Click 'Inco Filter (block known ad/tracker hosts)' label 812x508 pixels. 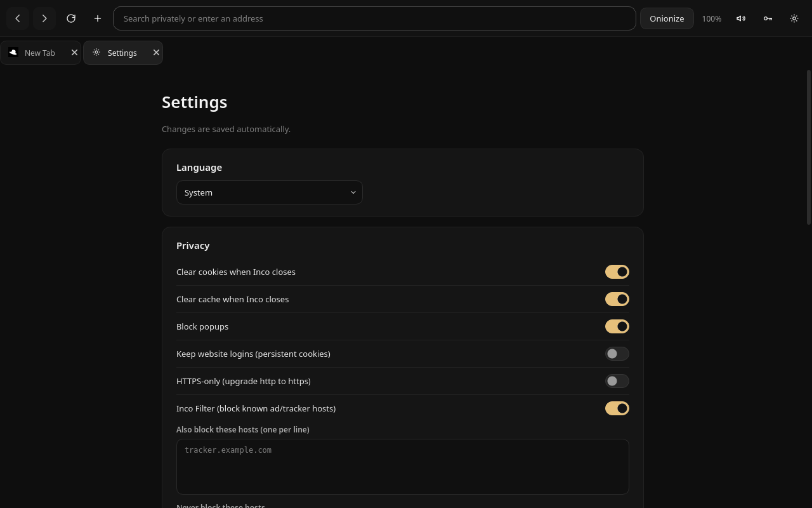coord(256,408)
